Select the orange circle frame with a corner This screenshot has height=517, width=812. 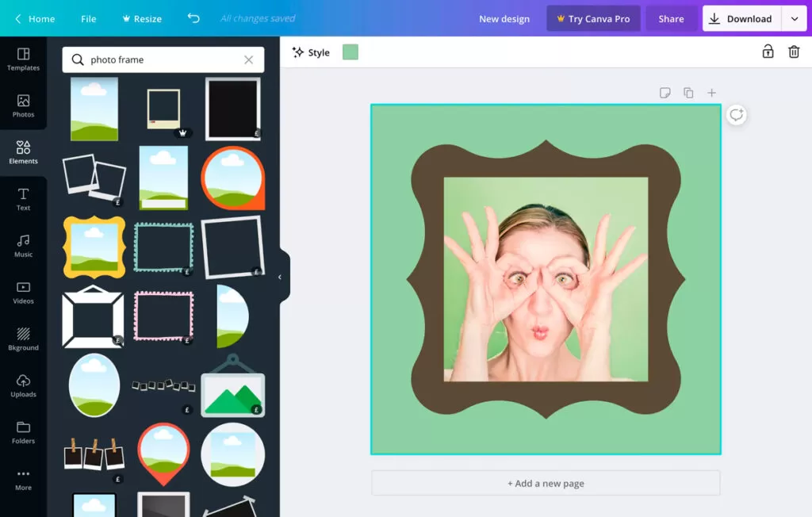(233, 178)
